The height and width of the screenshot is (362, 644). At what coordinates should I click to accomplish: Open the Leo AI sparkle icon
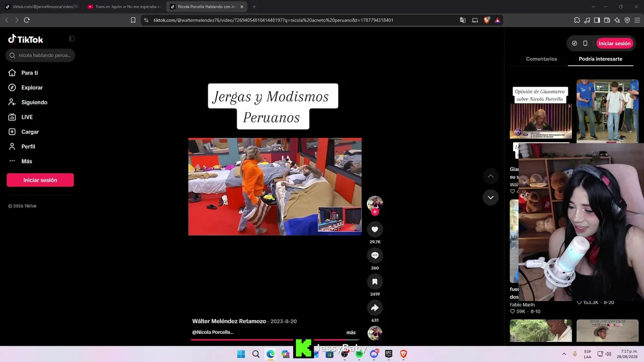click(x=617, y=20)
